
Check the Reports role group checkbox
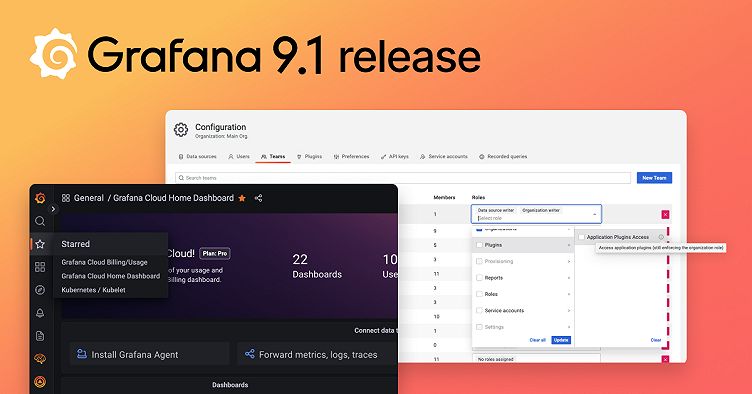coord(479,278)
